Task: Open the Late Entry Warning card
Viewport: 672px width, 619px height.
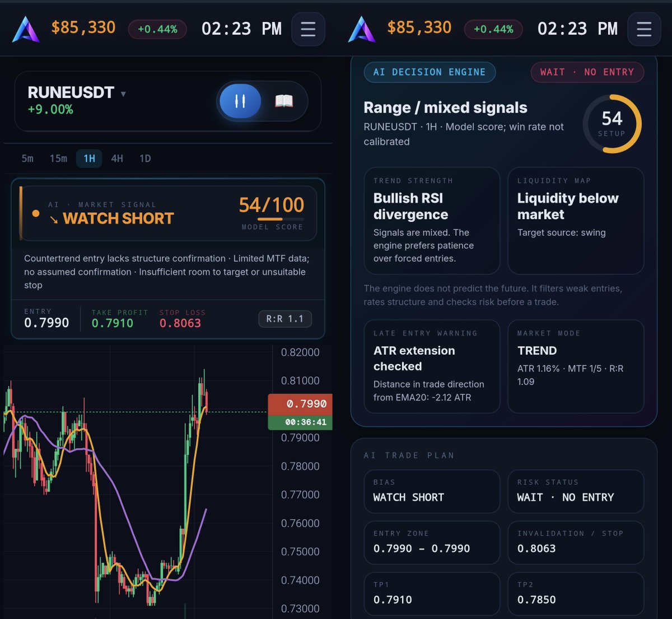Action: [432, 366]
